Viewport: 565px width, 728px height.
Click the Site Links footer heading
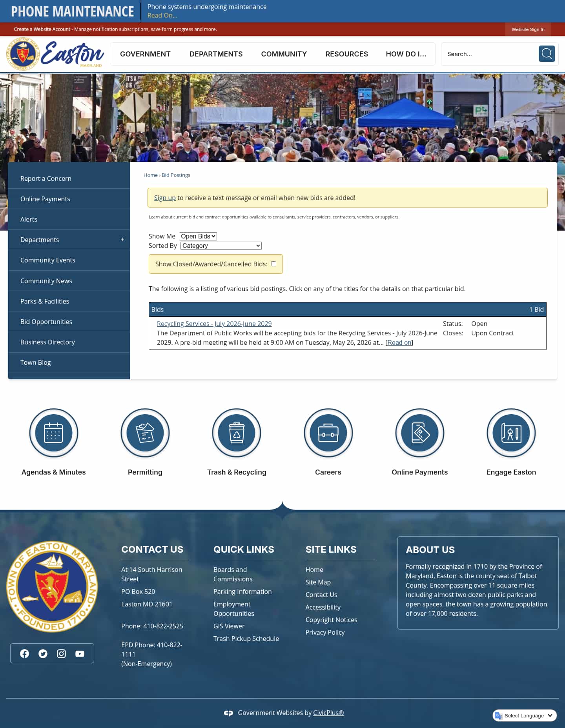click(x=331, y=550)
